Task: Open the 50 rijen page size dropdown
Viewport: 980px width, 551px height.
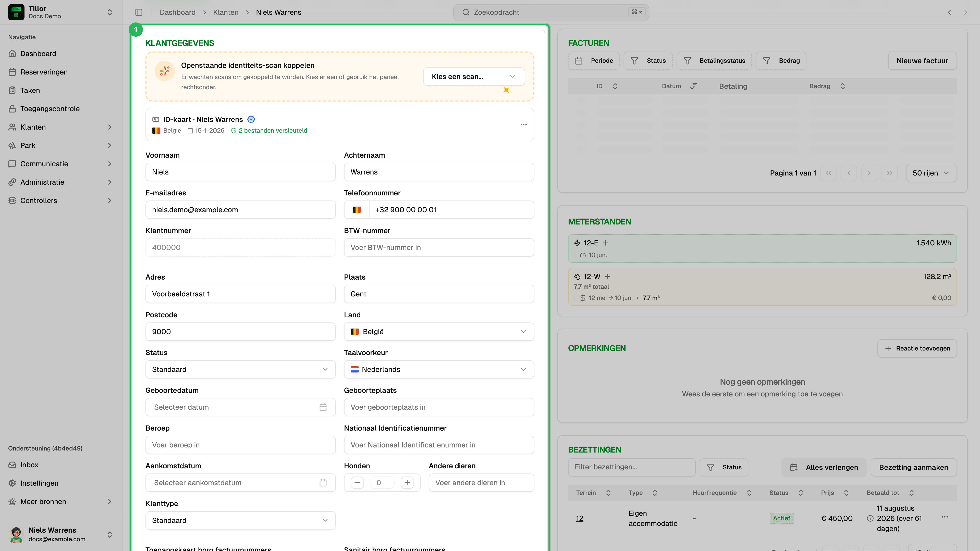Action: (x=931, y=173)
